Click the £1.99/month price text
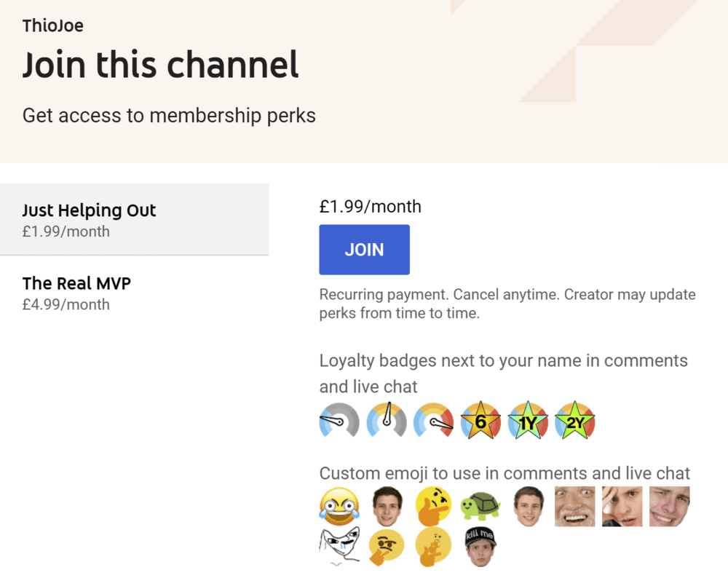The image size is (728, 578). click(370, 206)
